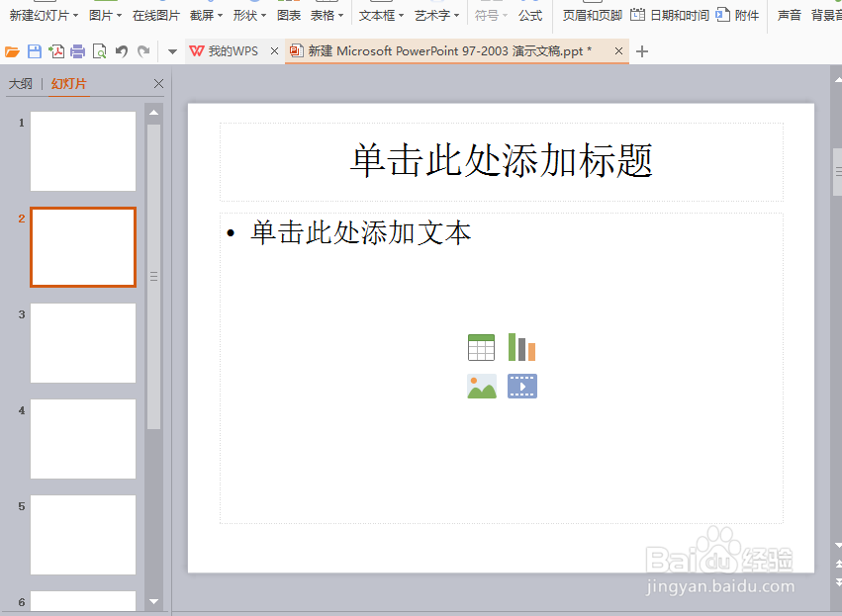Undo the last action
Image resolution: width=842 pixels, height=616 pixels.
click(122, 51)
